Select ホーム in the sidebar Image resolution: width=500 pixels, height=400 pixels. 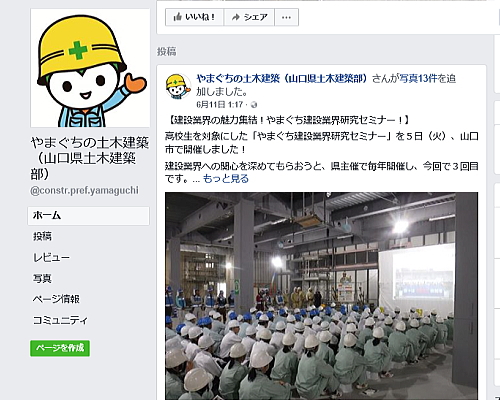tap(88, 216)
